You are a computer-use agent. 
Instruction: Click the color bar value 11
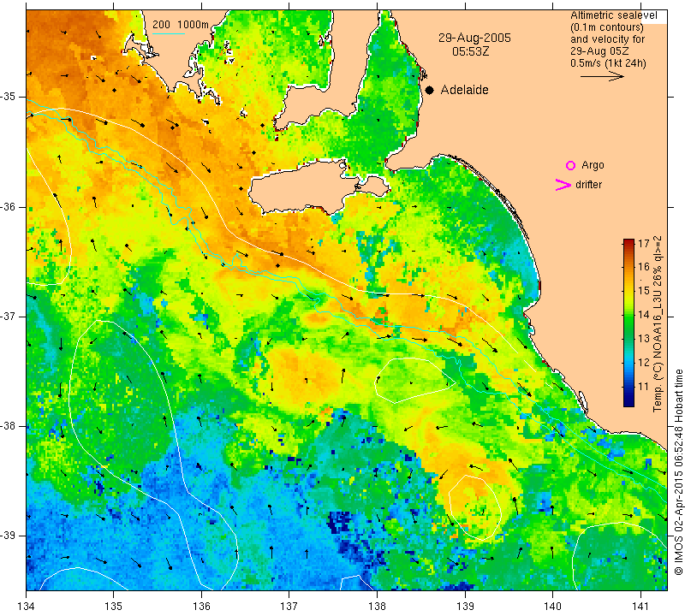(644, 387)
